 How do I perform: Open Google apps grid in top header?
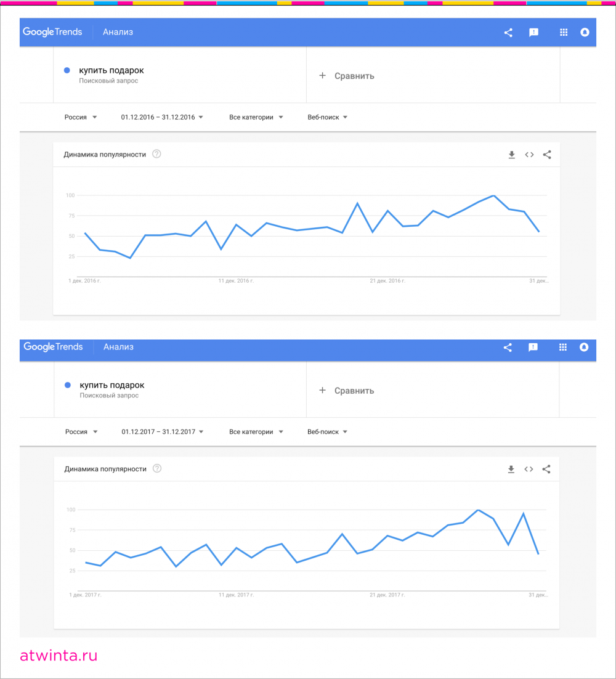click(563, 33)
